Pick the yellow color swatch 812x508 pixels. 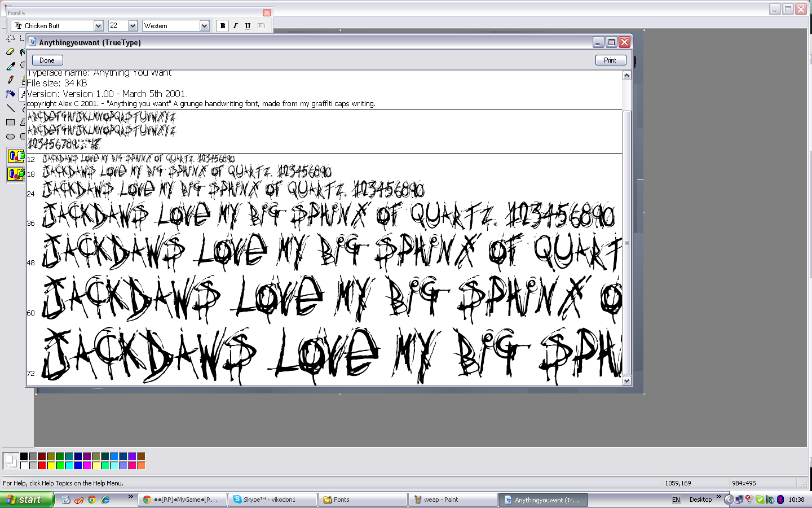(51, 466)
